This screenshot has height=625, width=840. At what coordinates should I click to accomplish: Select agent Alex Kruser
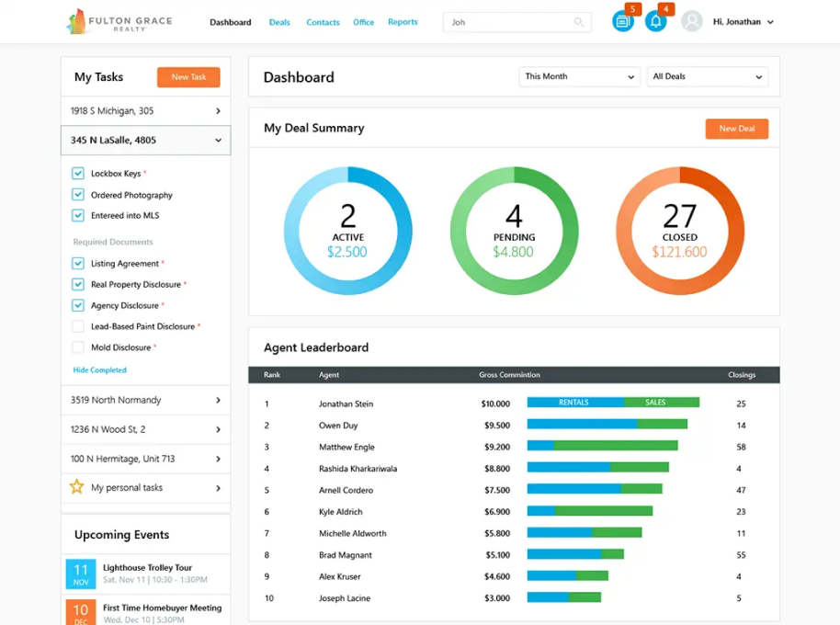(340, 577)
